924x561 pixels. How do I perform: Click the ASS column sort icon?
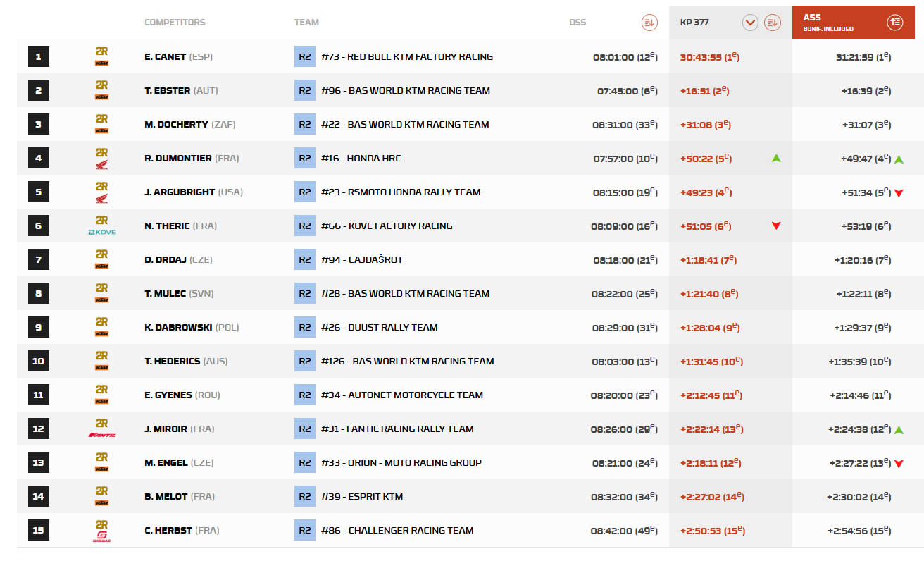point(894,23)
